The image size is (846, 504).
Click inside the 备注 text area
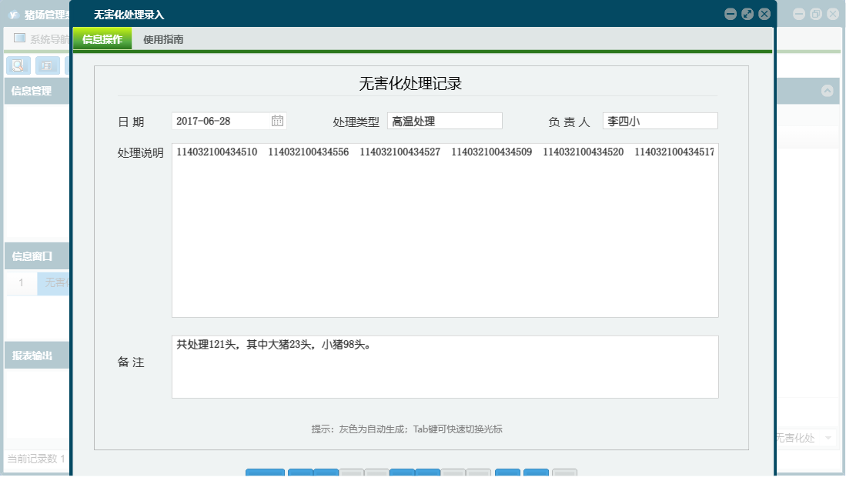(443, 365)
